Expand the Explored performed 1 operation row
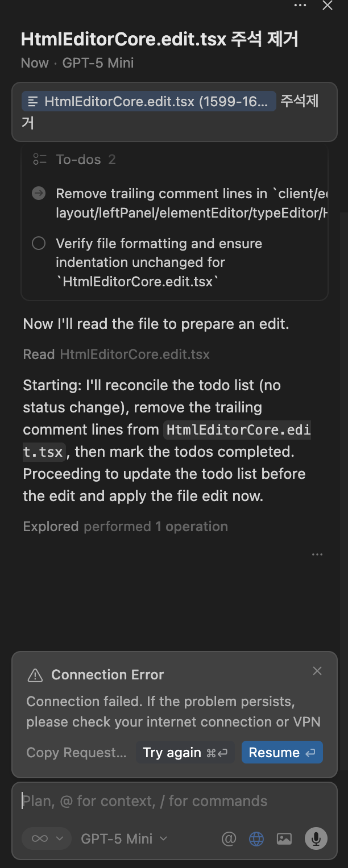This screenshot has width=348, height=868. click(125, 527)
